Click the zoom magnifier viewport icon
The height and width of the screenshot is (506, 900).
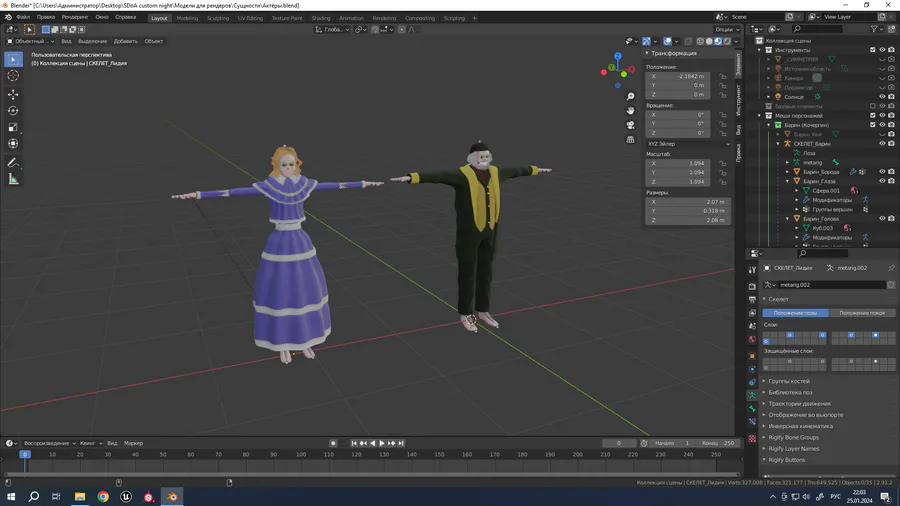pyautogui.click(x=630, y=96)
